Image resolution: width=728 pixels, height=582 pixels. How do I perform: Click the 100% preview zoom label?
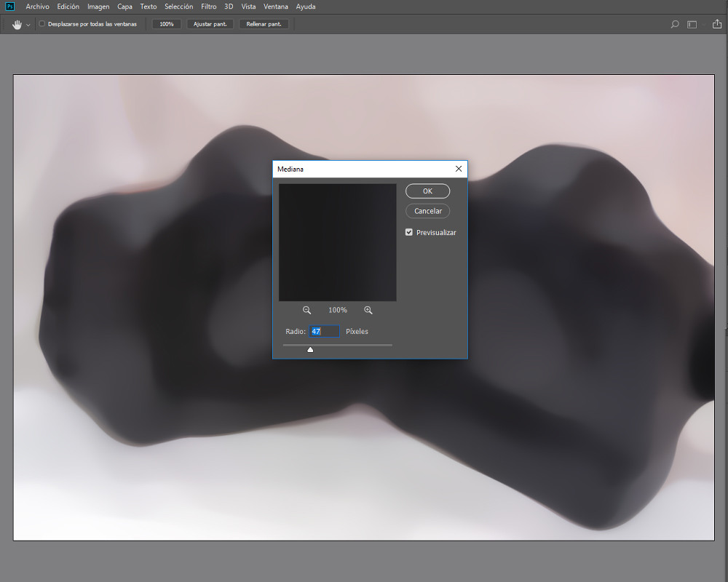click(x=338, y=310)
